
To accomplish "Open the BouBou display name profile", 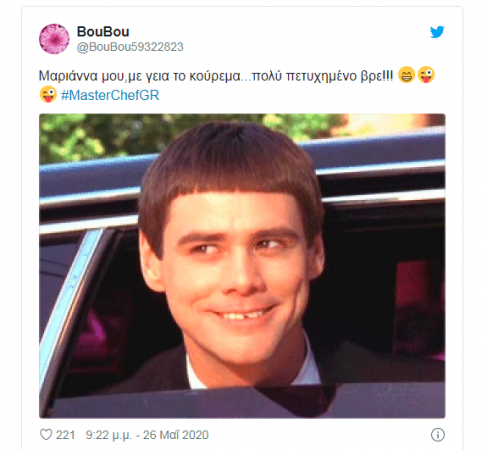I will click(103, 32).
